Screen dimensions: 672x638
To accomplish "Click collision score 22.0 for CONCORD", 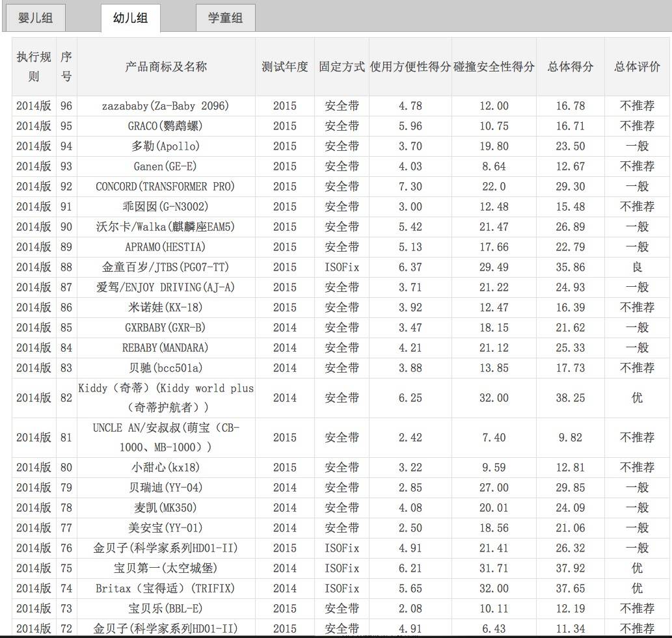I will 494,187.
